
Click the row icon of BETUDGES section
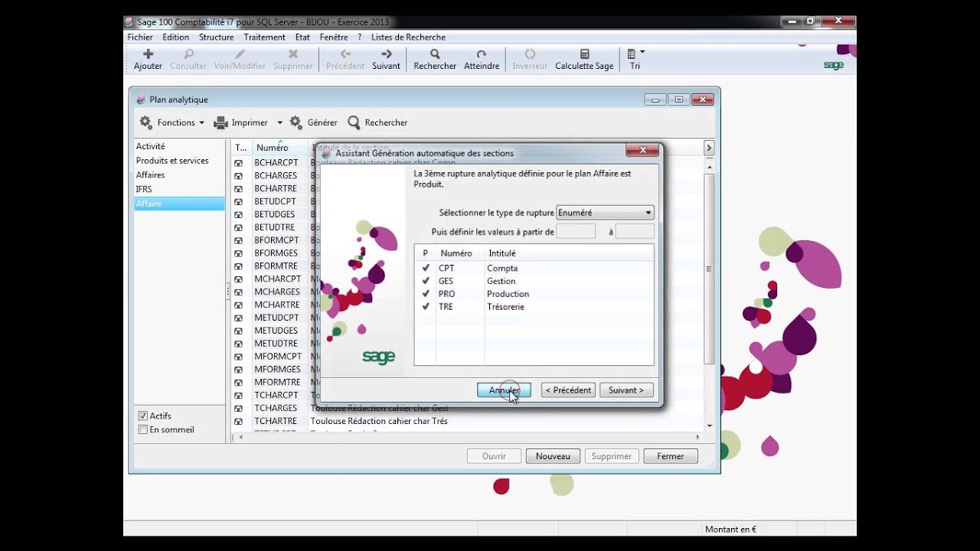pyautogui.click(x=238, y=214)
